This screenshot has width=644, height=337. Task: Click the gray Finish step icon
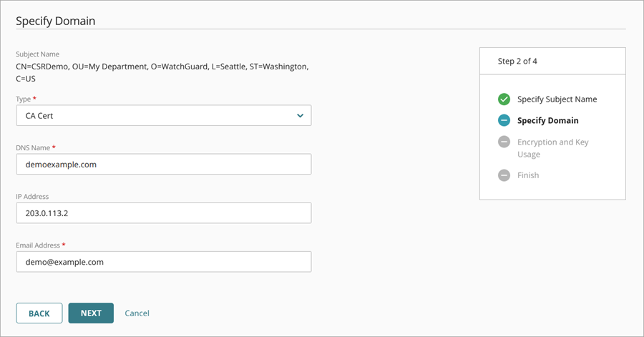pos(504,175)
